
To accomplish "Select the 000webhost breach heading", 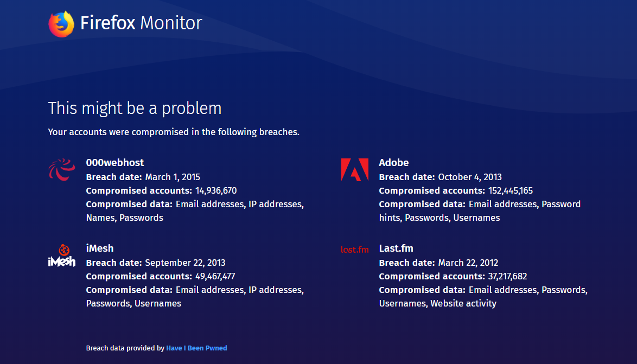I will (x=115, y=163).
